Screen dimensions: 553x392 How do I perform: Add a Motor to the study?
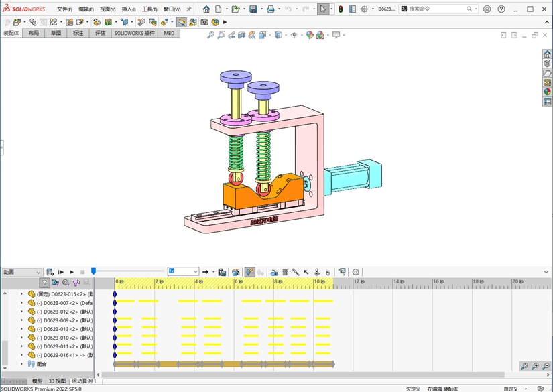274,272
